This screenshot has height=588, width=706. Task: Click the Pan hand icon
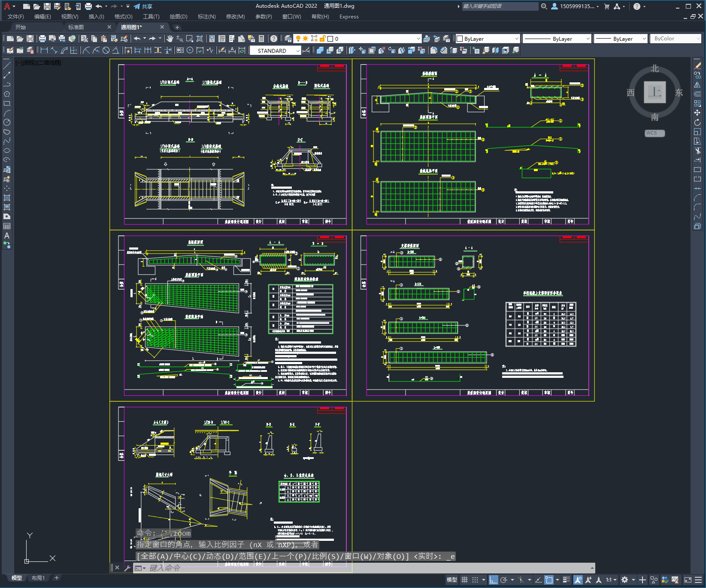point(170,39)
